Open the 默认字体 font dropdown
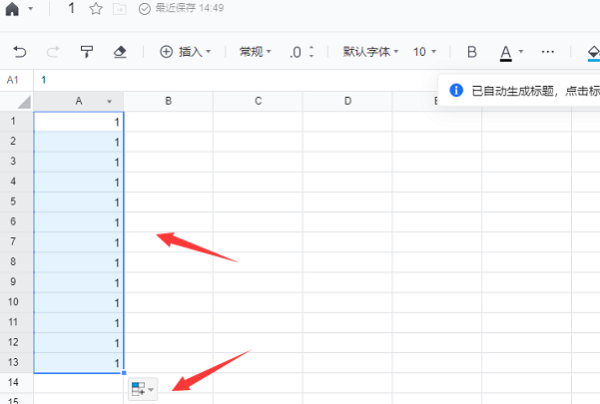 click(370, 52)
